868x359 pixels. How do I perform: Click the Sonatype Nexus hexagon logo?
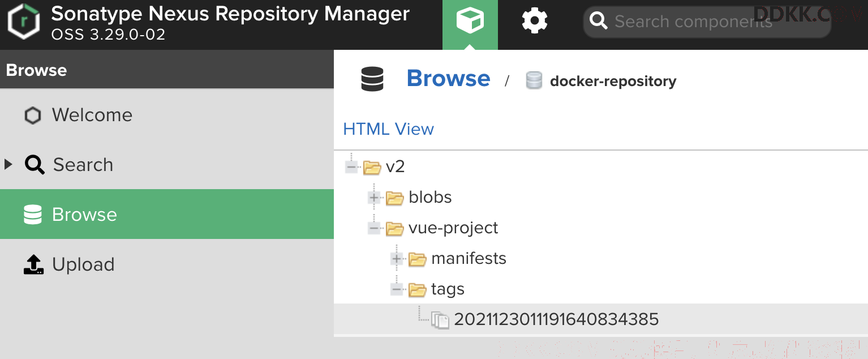(24, 23)
